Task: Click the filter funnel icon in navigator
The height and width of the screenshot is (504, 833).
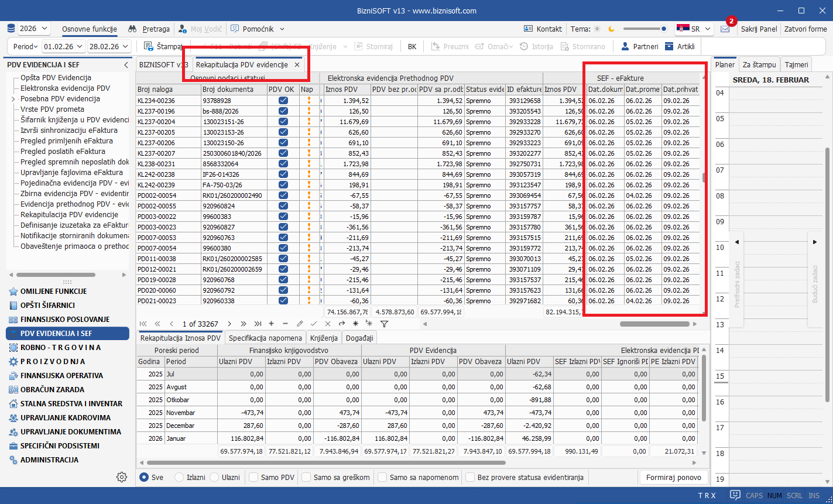Action: pyautogui.click(x=385, y=324)
